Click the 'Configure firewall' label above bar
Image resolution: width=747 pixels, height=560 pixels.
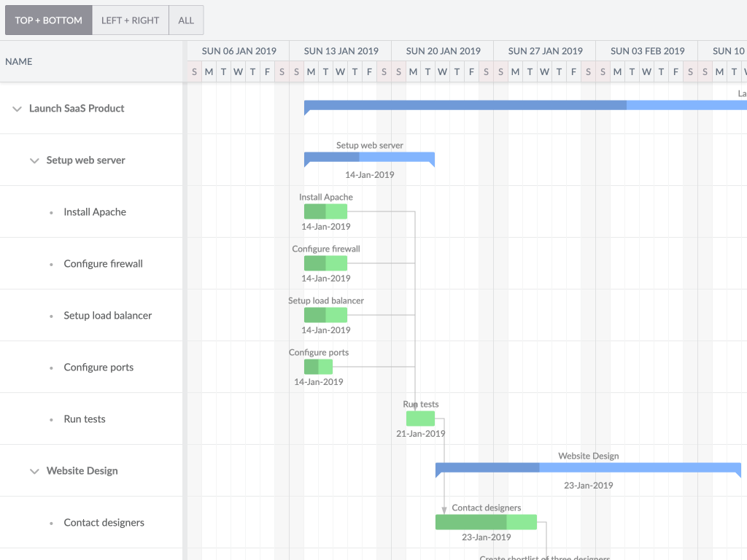tap(326, 249)
